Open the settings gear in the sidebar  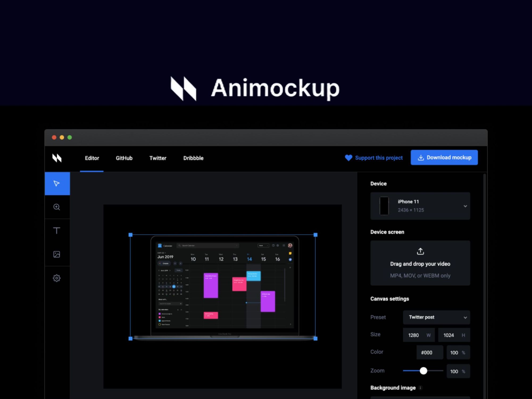tap(57, 277)
